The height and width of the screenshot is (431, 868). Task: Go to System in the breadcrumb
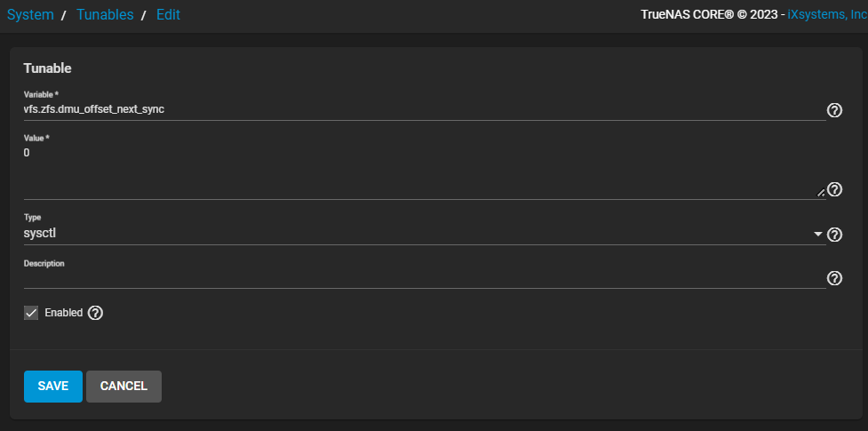point(30,15)
